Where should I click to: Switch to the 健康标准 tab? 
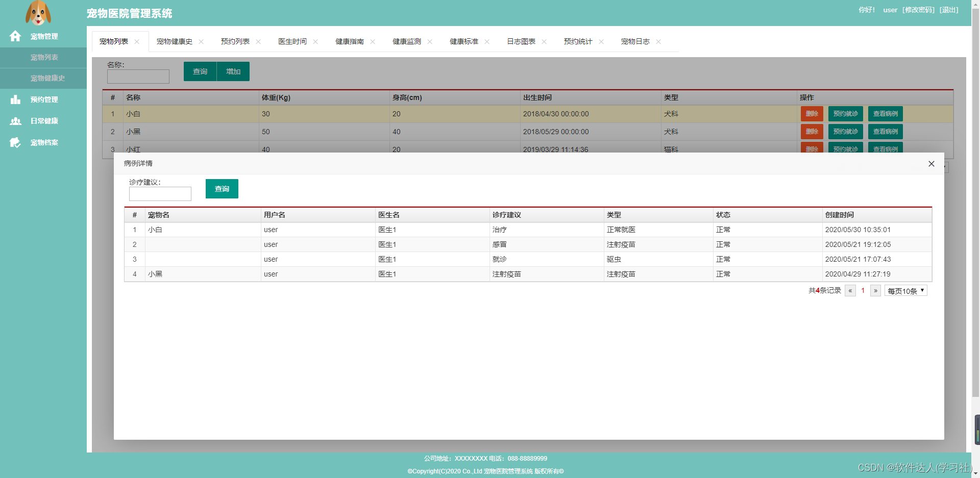464,41
